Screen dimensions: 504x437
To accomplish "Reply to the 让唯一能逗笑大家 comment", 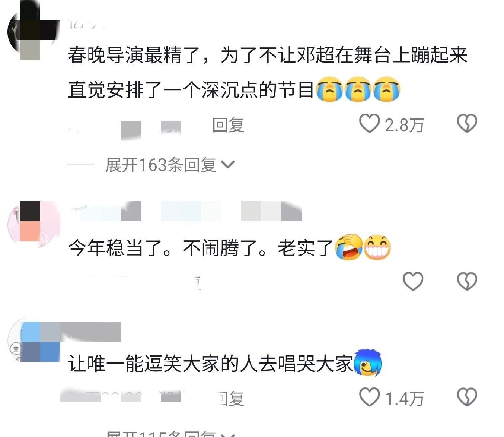I will (231, 399).
